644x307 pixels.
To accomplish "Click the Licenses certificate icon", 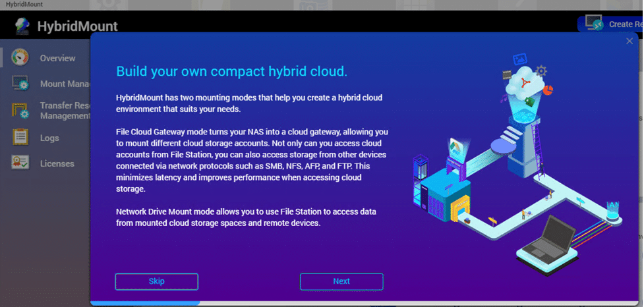I will (x=20, y=163).
